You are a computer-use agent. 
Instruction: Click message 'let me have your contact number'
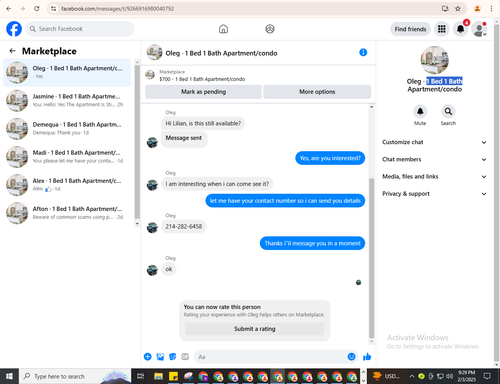point(285,201)
